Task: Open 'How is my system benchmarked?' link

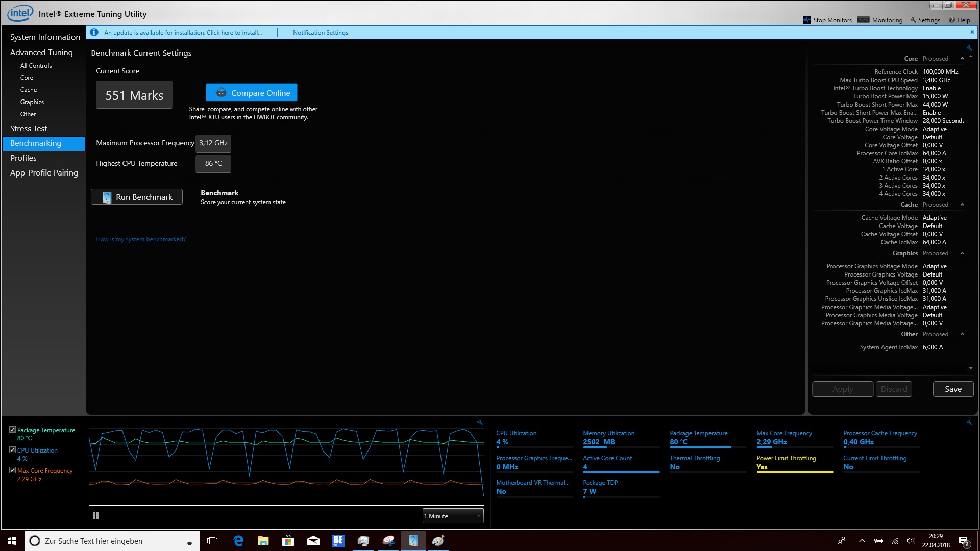Action: coord(141,239)
